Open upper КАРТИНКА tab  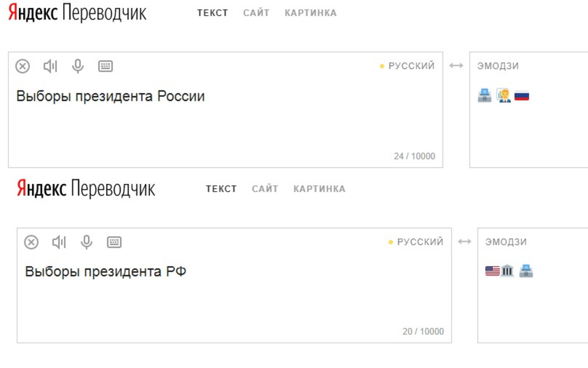(310, 13)
